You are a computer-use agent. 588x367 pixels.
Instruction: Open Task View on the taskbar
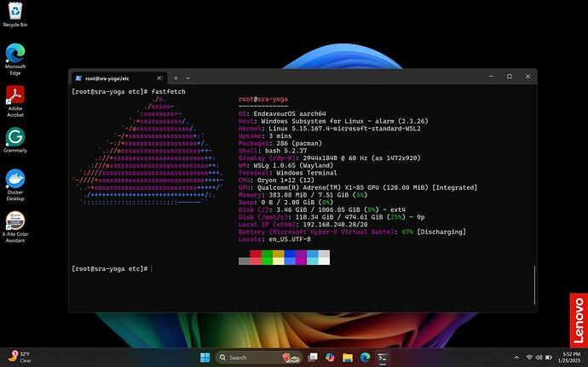point(313,358)
